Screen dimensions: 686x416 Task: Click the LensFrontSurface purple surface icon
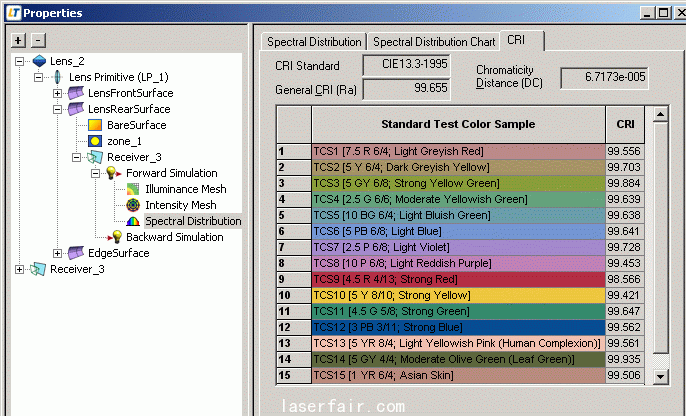(76, 93)
